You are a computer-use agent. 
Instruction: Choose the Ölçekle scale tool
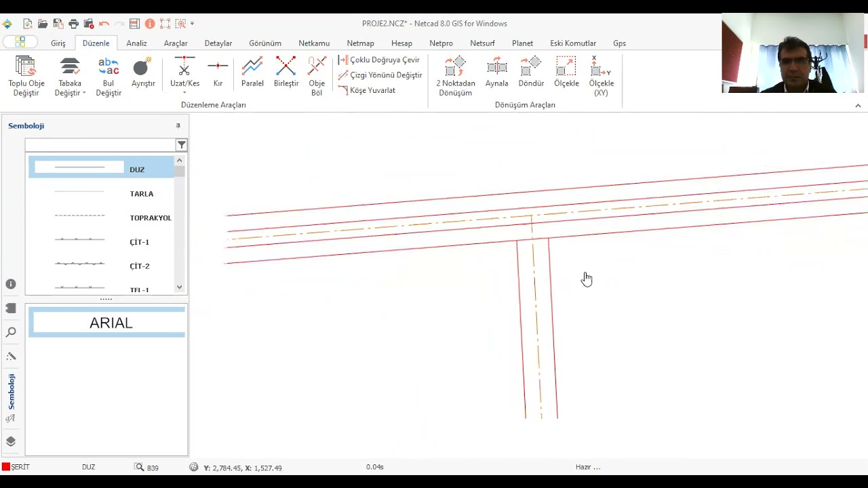(566, 72)
